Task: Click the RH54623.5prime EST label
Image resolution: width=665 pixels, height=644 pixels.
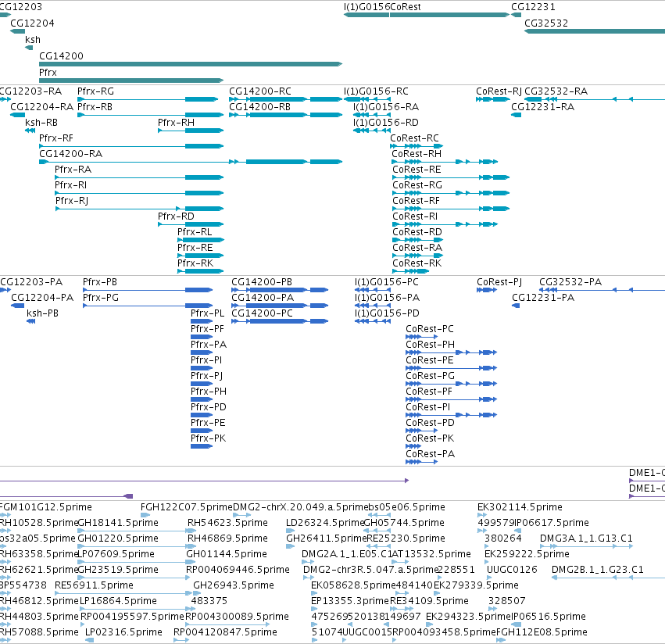Action: pyautogui.click(x=227, y=523)
